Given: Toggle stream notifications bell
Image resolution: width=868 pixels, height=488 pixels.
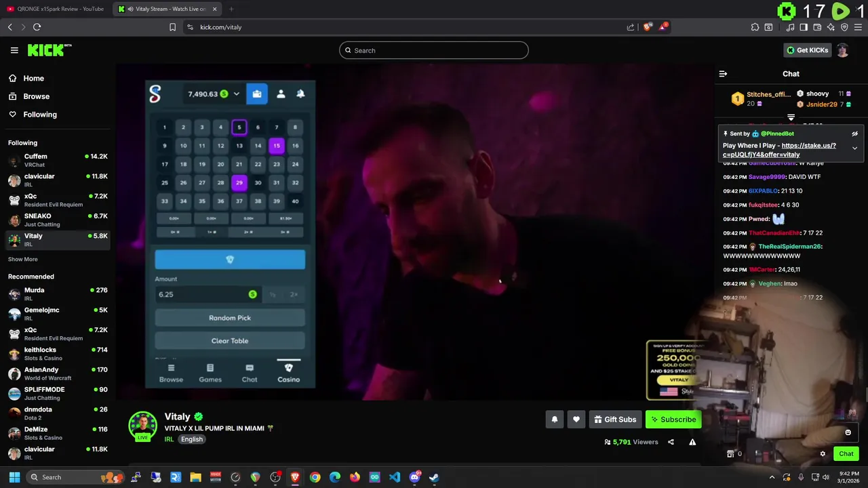Looking at the screenshot, I should click(555, 420).
